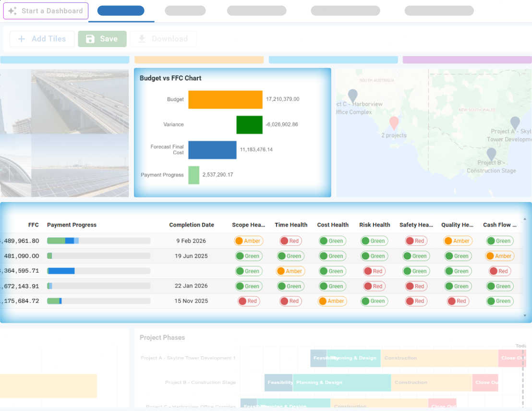The image size is (532, 411).
Task: Toggle the Amber Scope Health badge, first row
Action: (x=248, y=241)
